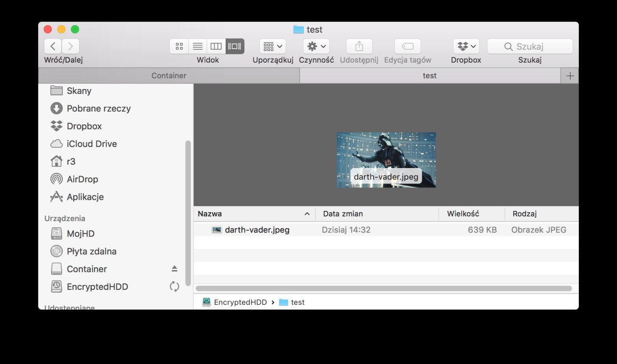Image resolution: width=617 pixels, height=364 pixels.
Task: Open iCloud Drive in sidebar
Action: (x=83, y=143)
